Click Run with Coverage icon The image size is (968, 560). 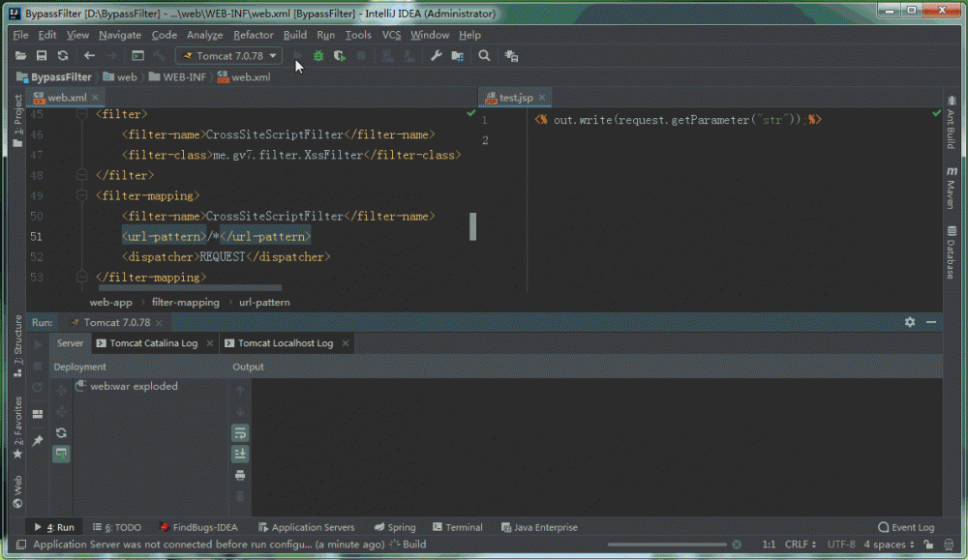coord(340,56)
